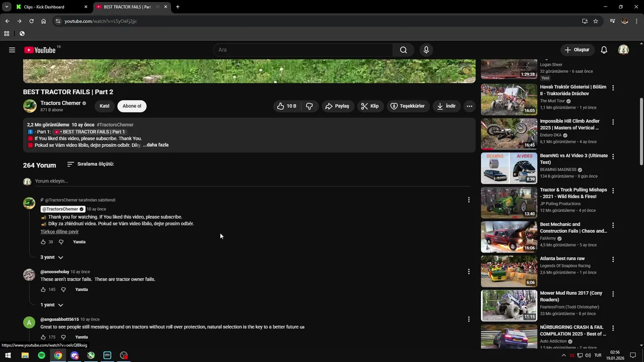Click the Paylaş share button
Viewport: 644px width, 362px height.
click(x=337, y=106)
